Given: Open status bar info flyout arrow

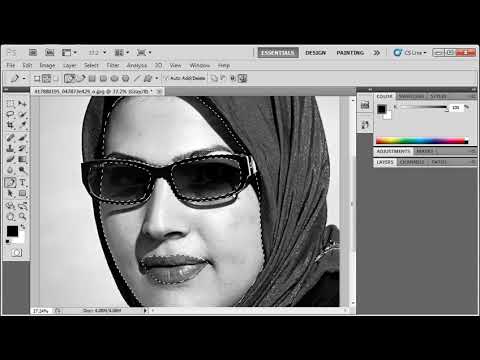Looking at the screenshot, I should coord(145,310).
